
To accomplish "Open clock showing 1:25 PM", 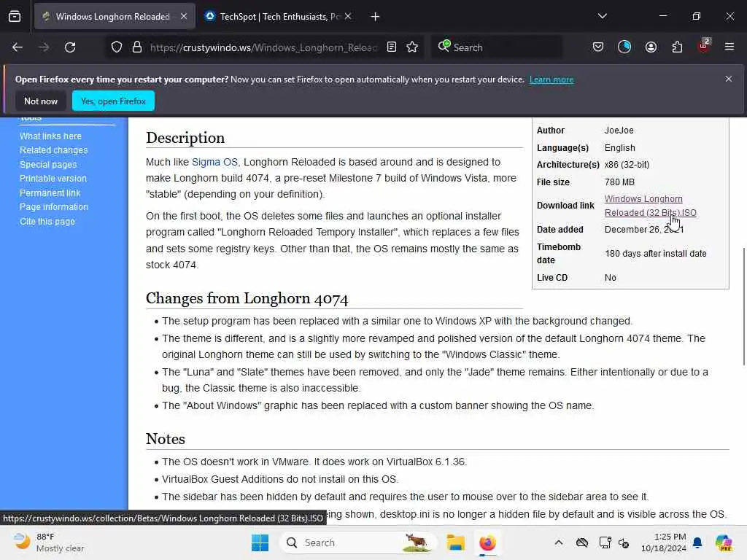I will coord(664,542).
